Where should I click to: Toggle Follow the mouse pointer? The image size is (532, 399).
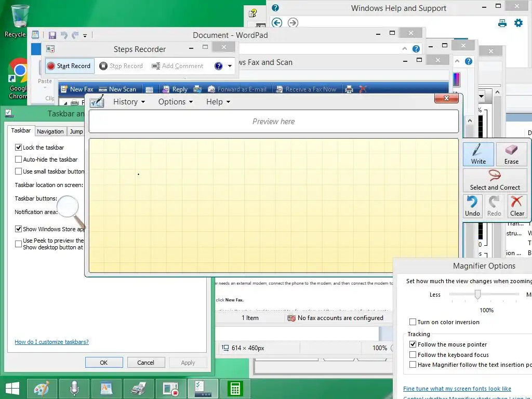tap(413, 344)
